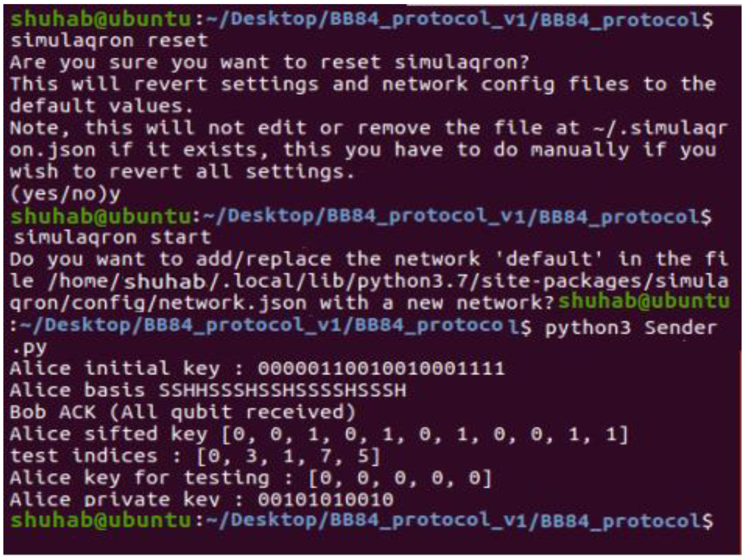The height and width of the screenshot is (560, 748).
Task: Click the bottom shuhab@ubuntu shell prompt
Action: pos(101,521)
